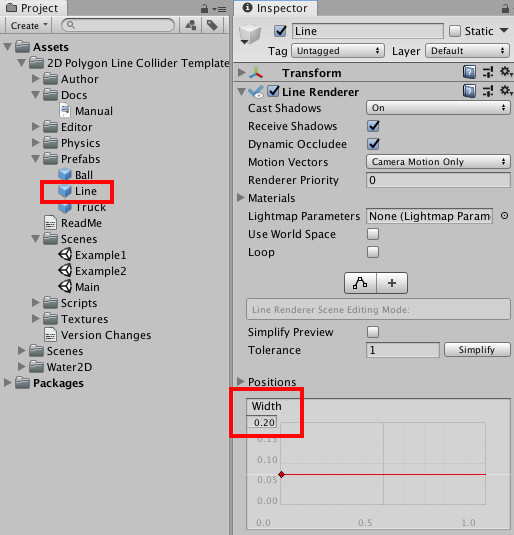The image size is (514, 535).
Task: Enable Use World Space checkbox
Action: tap(373, 234)
